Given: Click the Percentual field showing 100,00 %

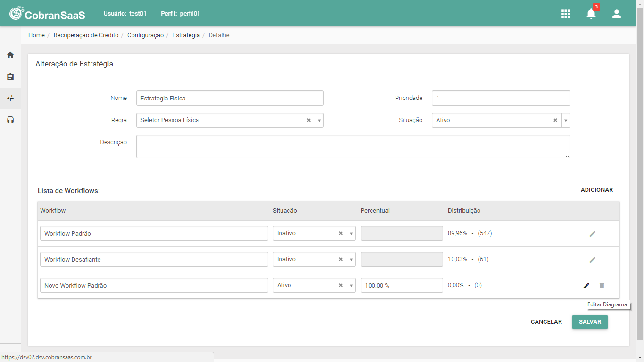Looking at the screenshot, I should (x=402, y=285).
